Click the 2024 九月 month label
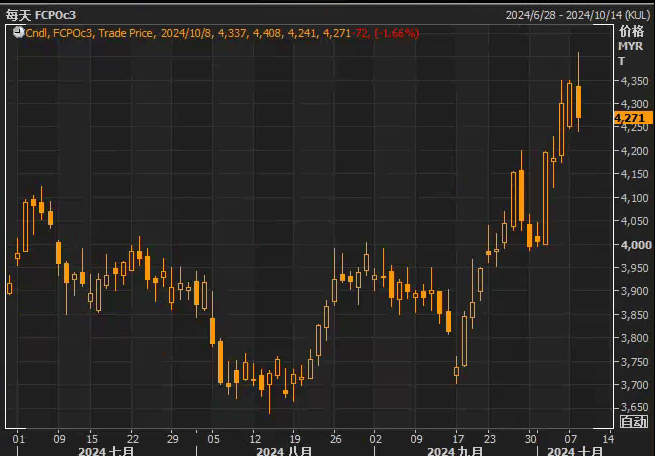This screenshot has height=456, width=655. tap(455, 451)
